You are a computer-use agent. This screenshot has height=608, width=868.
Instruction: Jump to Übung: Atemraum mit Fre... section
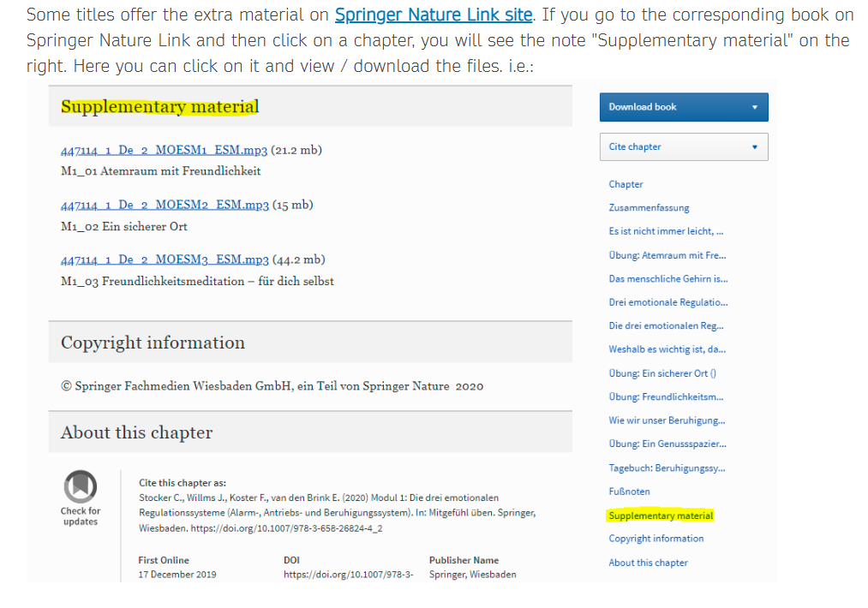(667, 255)
